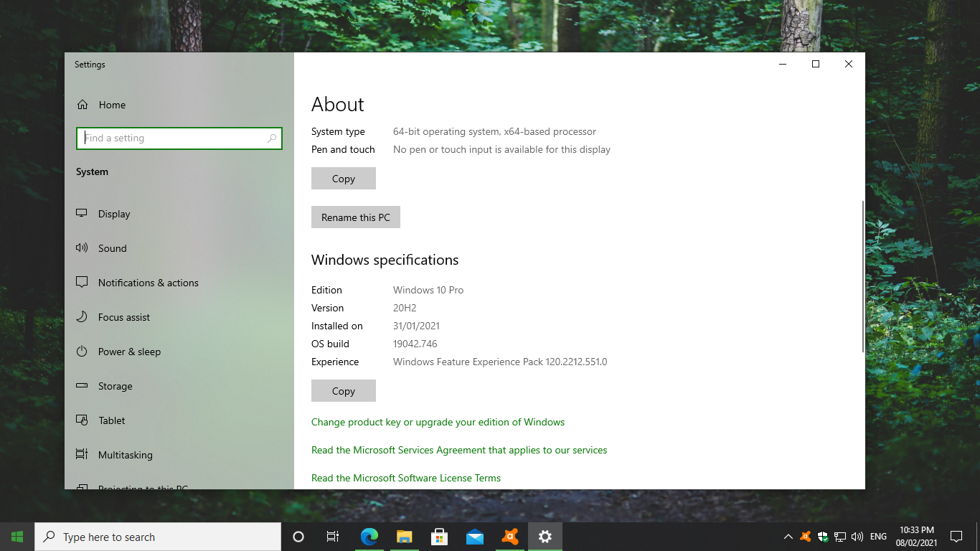
Task: Click the Windows Feature Experience Pack text
Action: 500,362
